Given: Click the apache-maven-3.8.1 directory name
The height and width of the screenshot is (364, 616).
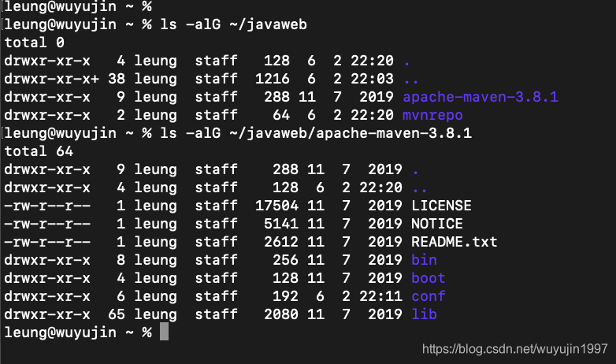Looking at the screenshot, I should pos(481,97).
